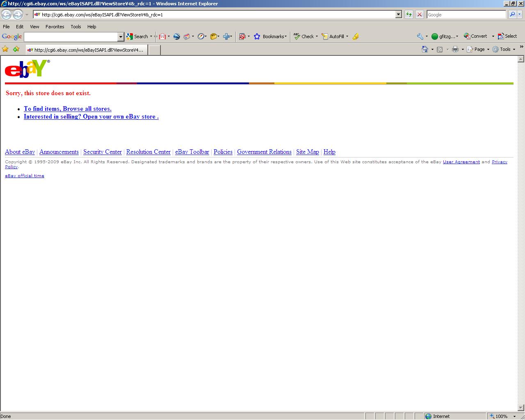Click the Google toolbar wrench settings icon
This screenshot has width=525, height=420.
tap(420, 37)
